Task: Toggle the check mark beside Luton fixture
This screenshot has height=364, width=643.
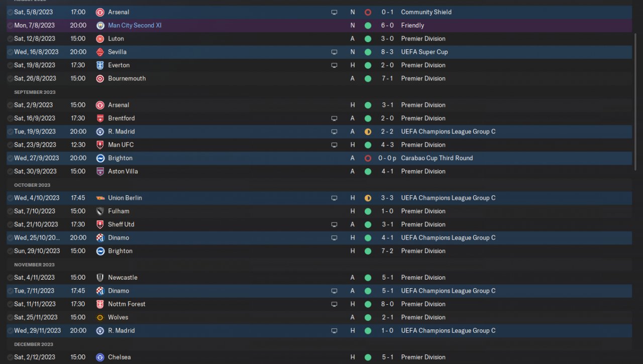Action: point(10,39)
